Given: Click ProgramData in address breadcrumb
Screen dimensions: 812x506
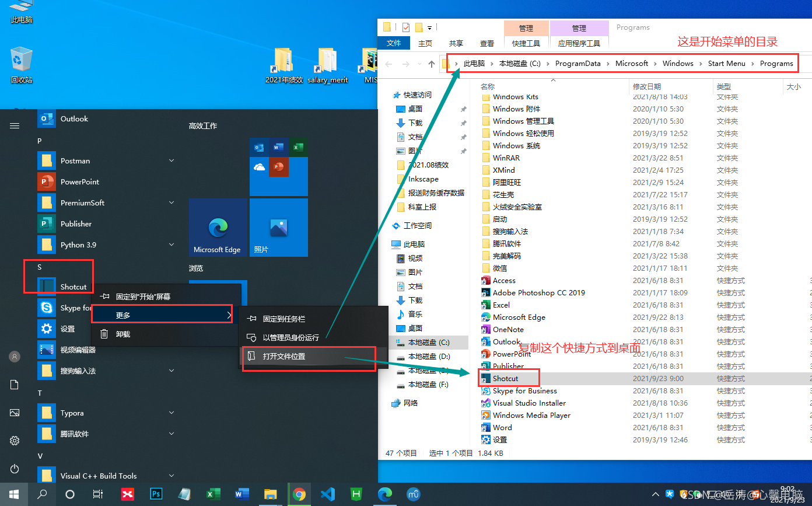Looking at the screenshot, I should (577, 63).
